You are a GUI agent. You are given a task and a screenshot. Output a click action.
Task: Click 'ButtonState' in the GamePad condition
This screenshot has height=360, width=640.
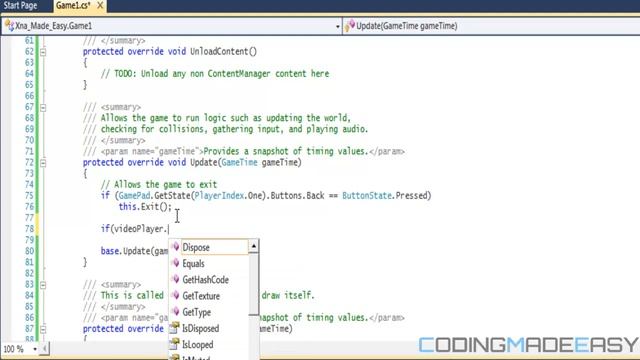tap(367, 196)
